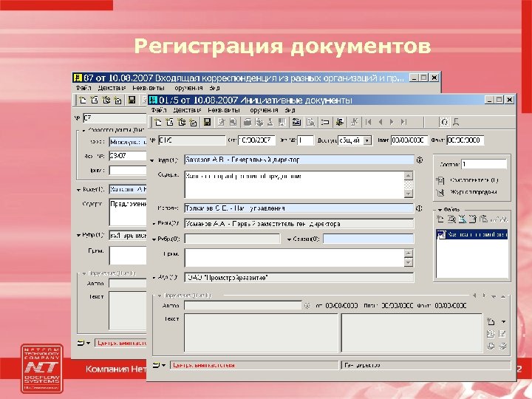Click Содерж. scrollbar up arrow
This screenshot has width=532, height=399.
coord(409,176)
